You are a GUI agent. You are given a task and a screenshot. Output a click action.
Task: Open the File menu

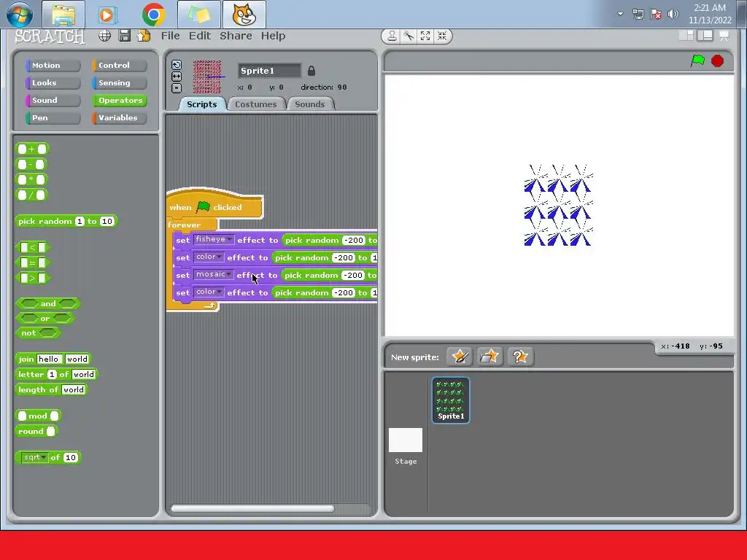[x=170, y=36]
